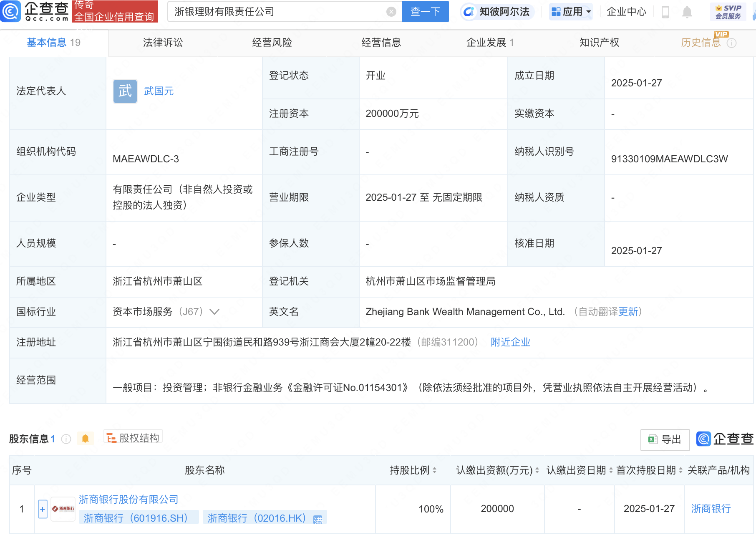Clear the search box with the X icon

coord(391,12)
